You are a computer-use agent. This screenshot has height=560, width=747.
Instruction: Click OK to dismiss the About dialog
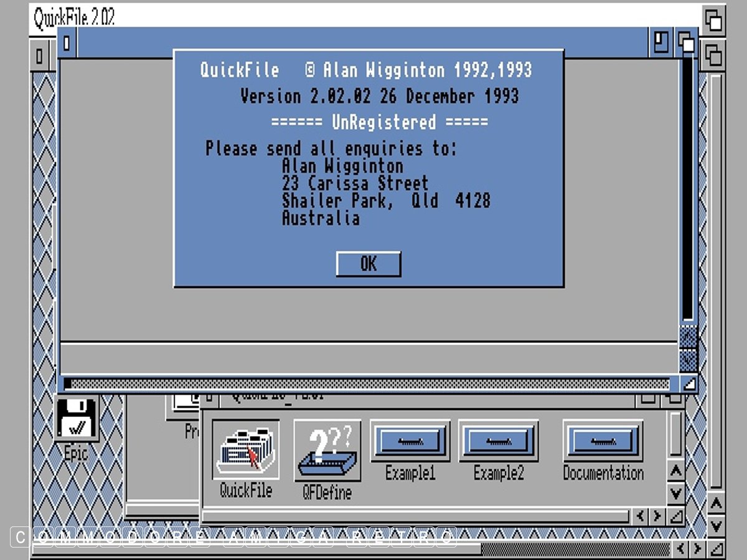tap(368, 264)
